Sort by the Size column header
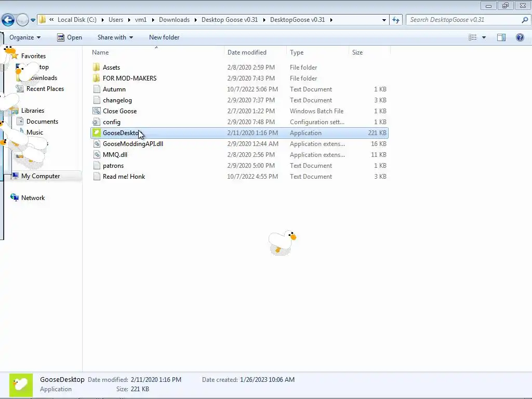The image size is (532, 399). pyautogui.click(x=357, y=52)
